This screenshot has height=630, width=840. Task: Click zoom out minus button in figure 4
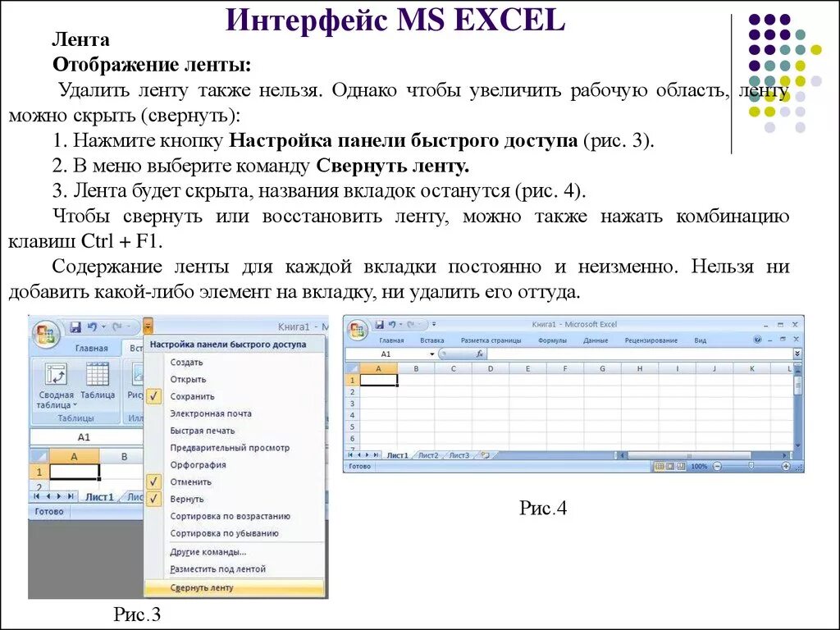pyautogui.click(x=717, y=466)
